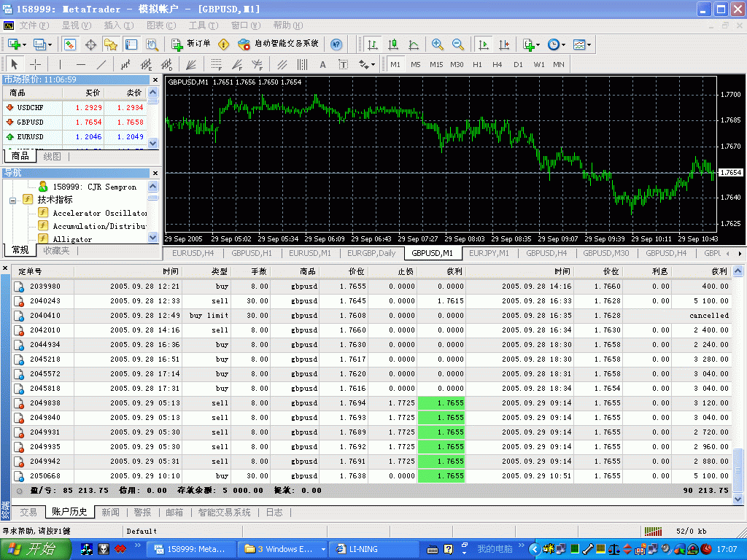Image resolution: width=747 pixels, height=560 pixels.
Task: Toggle chart auto scroll button
Action: pyautogui.click(x=483, y=44)
